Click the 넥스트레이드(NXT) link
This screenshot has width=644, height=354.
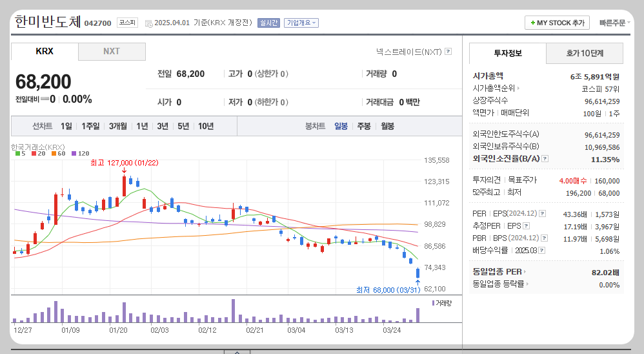coord(408,52)
